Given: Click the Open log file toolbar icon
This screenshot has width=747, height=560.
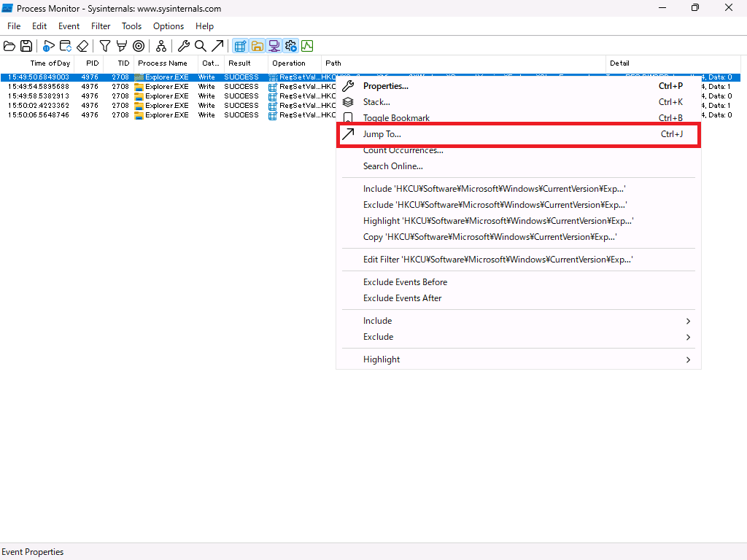Looking at the screenshot, I should (x=9, y=46).
